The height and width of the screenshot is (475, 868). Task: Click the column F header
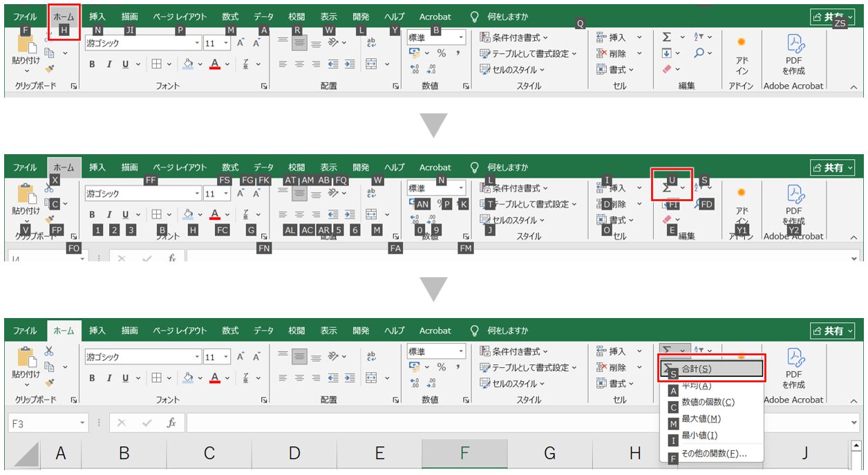464,454
